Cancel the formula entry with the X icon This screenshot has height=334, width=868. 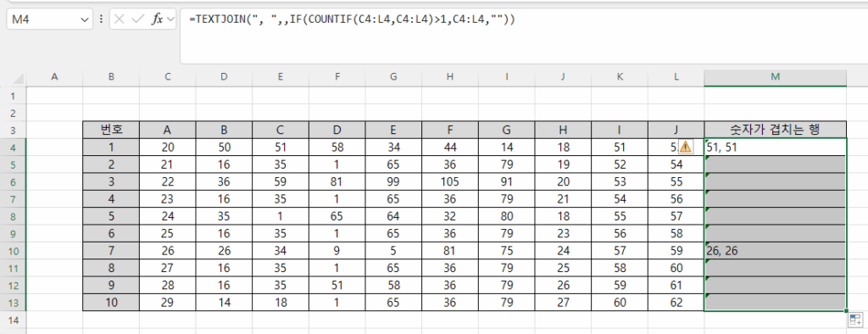119,19
